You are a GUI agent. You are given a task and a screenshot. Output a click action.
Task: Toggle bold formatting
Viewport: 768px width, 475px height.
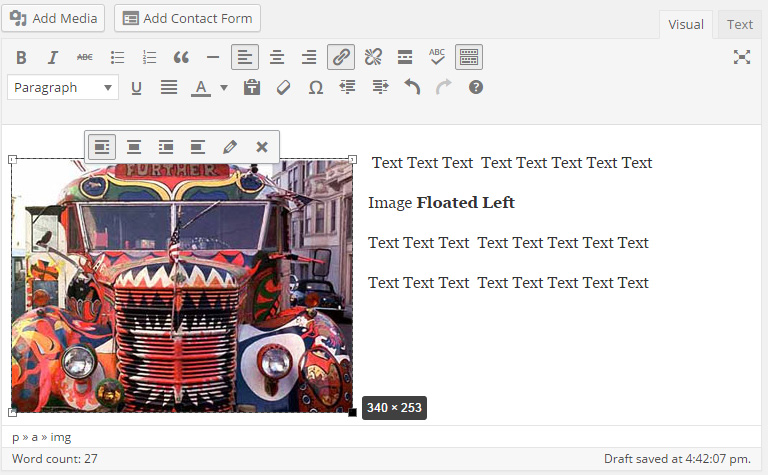21,57
